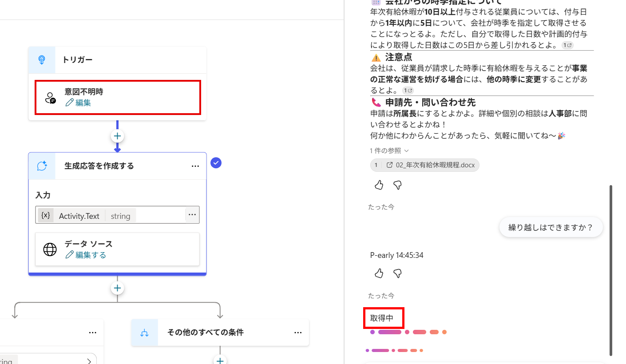Click the 取得中 status text
Screen dimensions: 626x364
(382, 318)
